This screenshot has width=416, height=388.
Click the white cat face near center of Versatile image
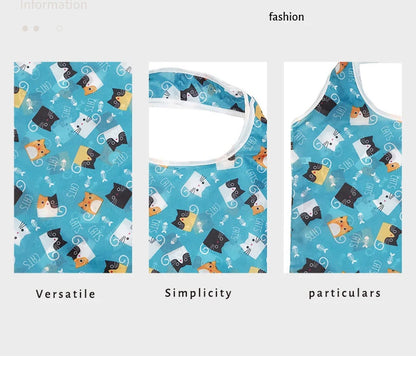coord(81,124)
